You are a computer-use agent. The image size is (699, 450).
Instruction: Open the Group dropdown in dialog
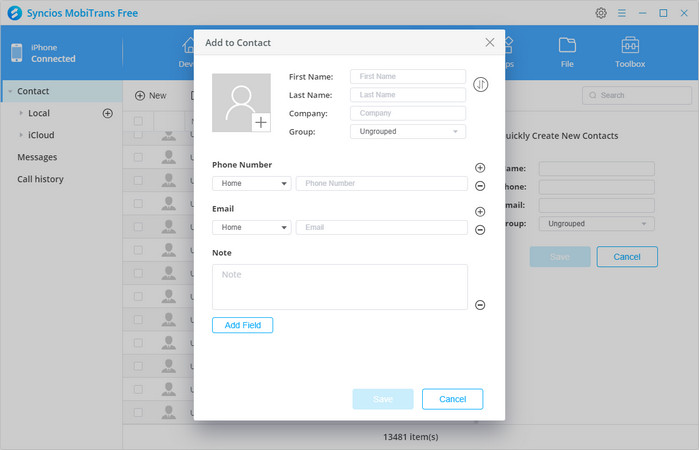pos(408,132)
